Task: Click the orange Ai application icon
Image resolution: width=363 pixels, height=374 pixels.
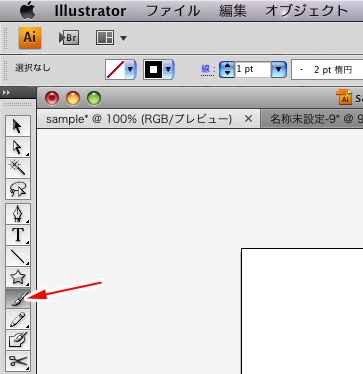Action: point(30,38)
